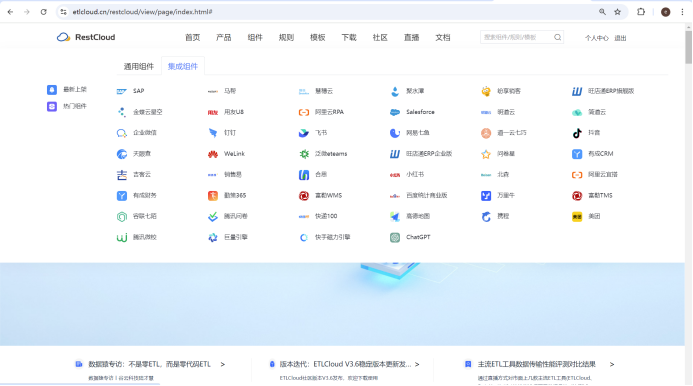The height and width of the screenshot is (386, 693).
Task: Open the 快手磁力引擎 component link
Action: [332, 237]
